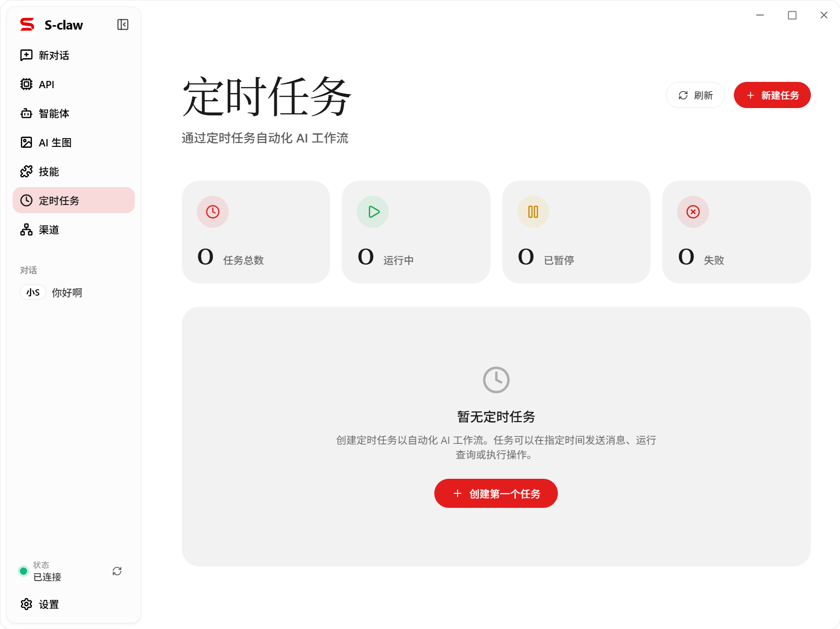Screen dimensions: 840x629
Task: Click the 技能 puzzle icon
Action: click(x=26, y=172)
